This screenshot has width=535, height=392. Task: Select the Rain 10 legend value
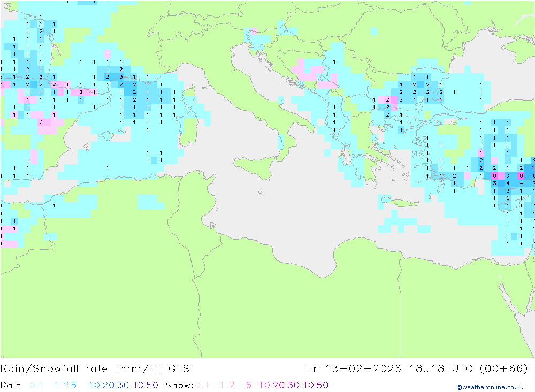click(x=94, y=385)
